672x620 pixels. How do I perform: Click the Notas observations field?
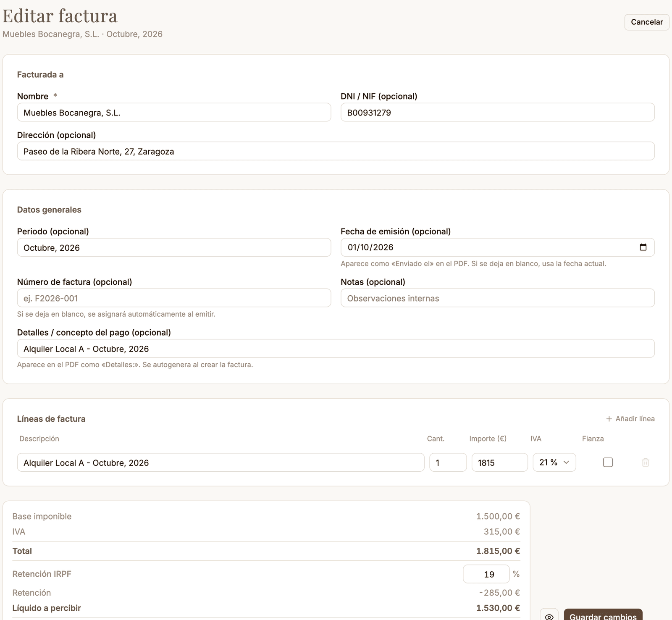pyautogui.click(x=498, y=298)
